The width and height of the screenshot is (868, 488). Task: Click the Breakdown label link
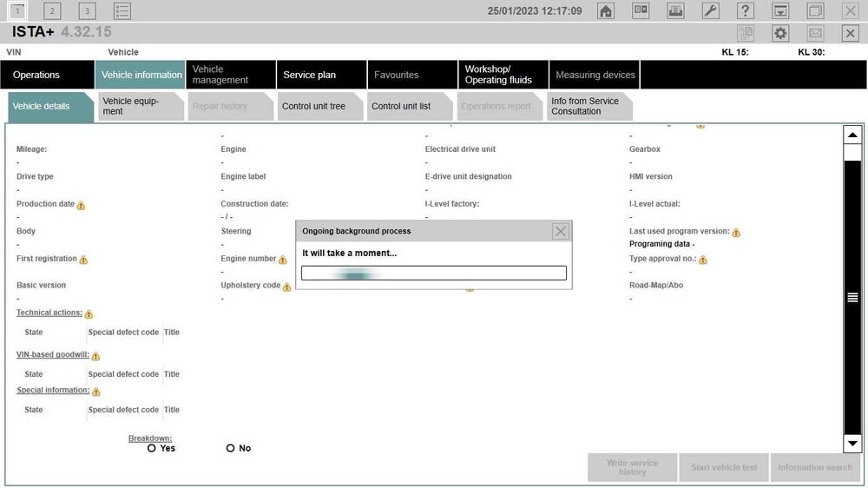click(x=150, y=439)
